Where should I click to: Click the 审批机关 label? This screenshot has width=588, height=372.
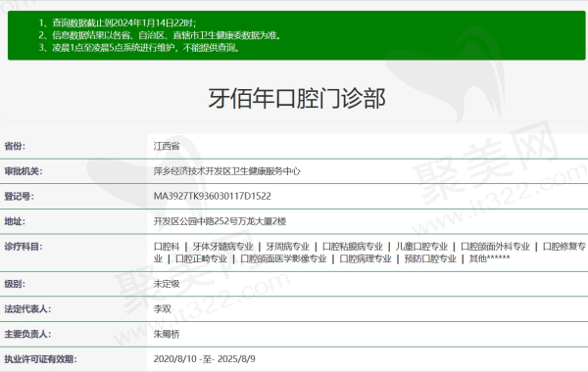(x=24, y=171)
